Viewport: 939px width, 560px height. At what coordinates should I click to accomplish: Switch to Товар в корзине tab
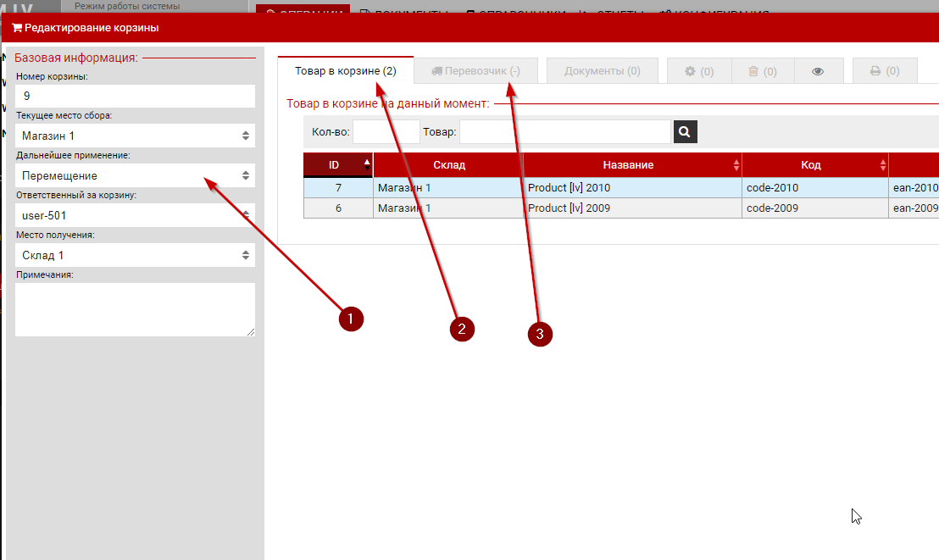[x=345, y=71]
